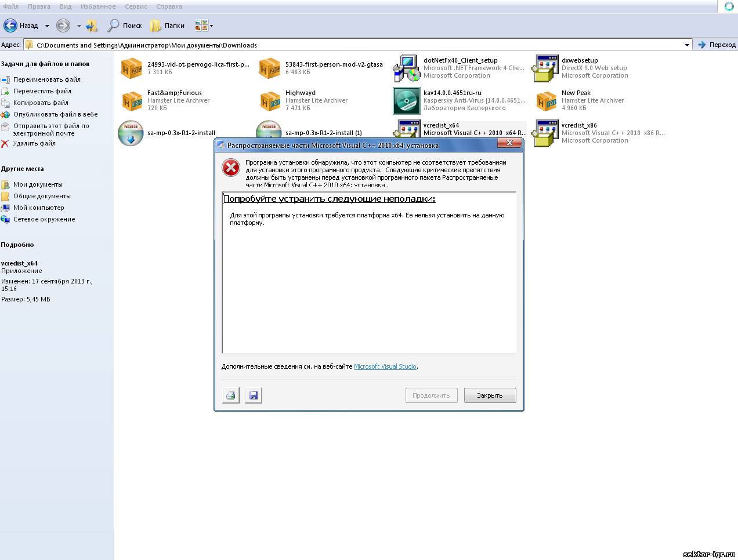
Task: Select the sa-mp-0.3x-R1-2-install icon
Action: click(x=131, y=133)
